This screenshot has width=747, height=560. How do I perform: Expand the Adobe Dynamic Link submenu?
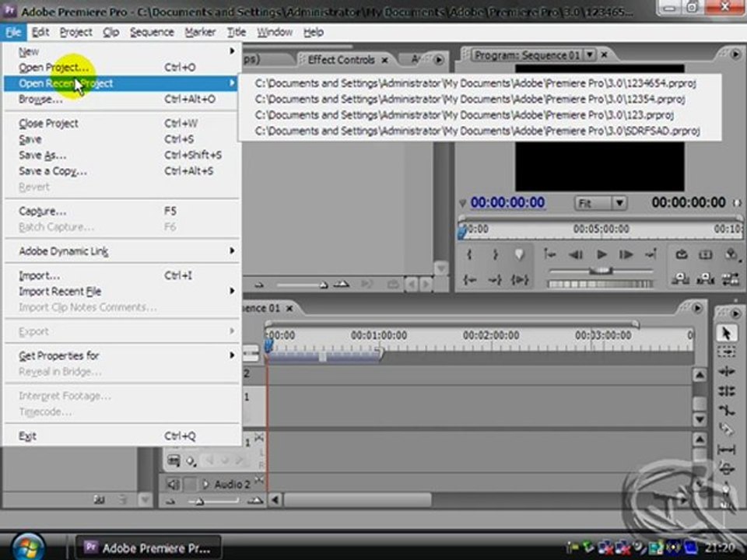coord(123,251)
